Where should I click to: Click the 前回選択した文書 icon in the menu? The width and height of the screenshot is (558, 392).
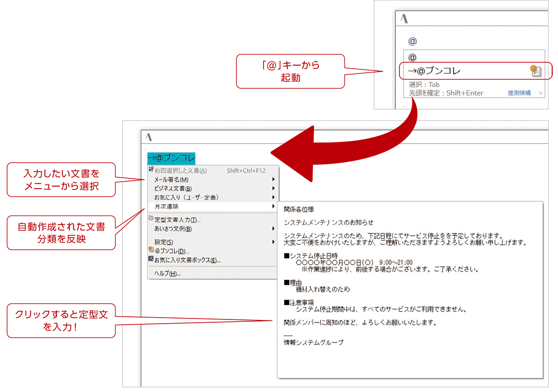click(151, 170)
